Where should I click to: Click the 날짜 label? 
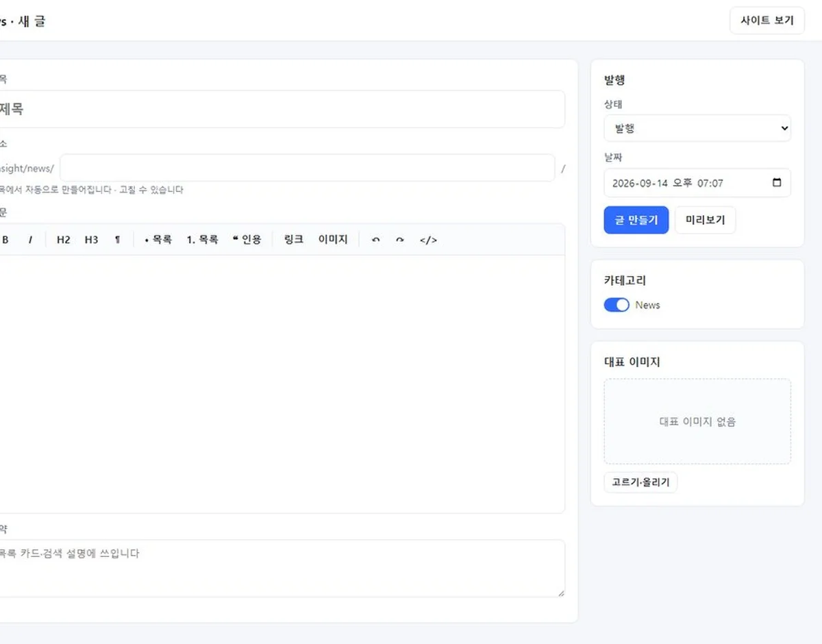pos(613,157)
